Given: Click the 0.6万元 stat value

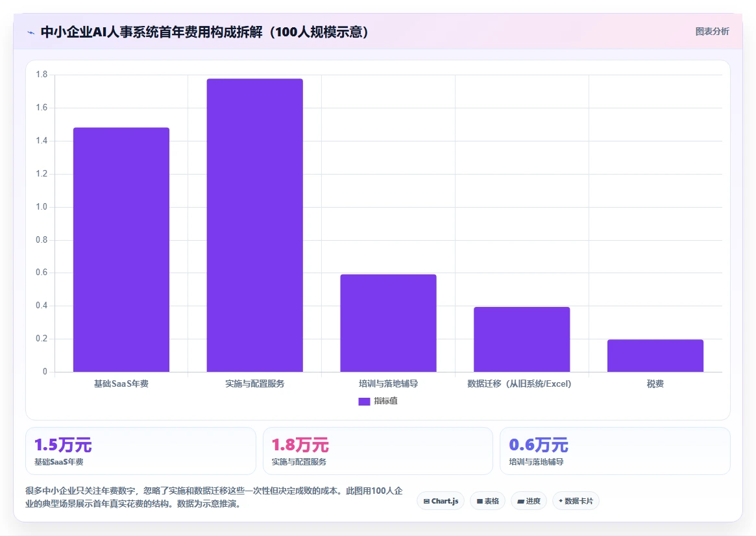Looking at the screenshot, I should (x=539, y=445).
